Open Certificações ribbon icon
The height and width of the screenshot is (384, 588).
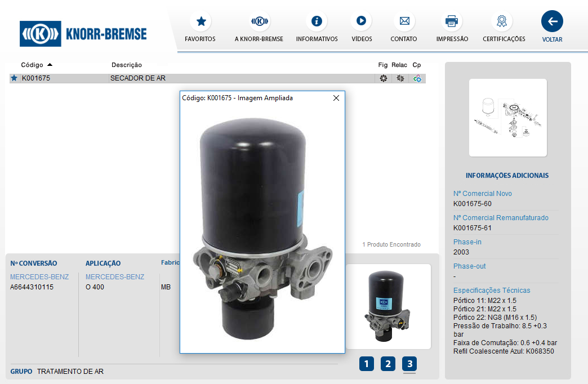click(x=501, y=22)
